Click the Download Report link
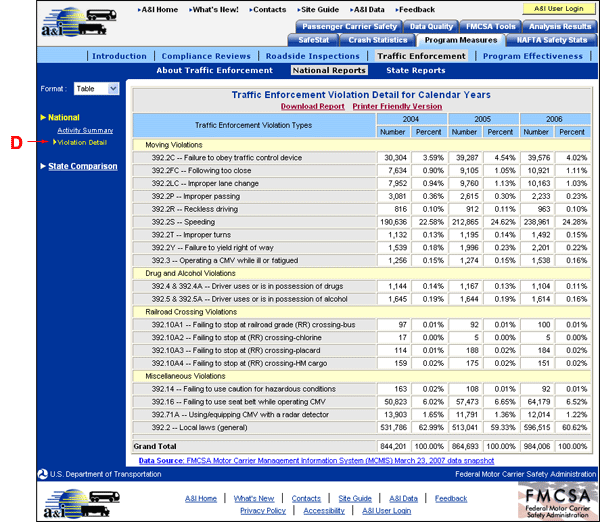Viewport: 600px width, 522px height. 313,106
